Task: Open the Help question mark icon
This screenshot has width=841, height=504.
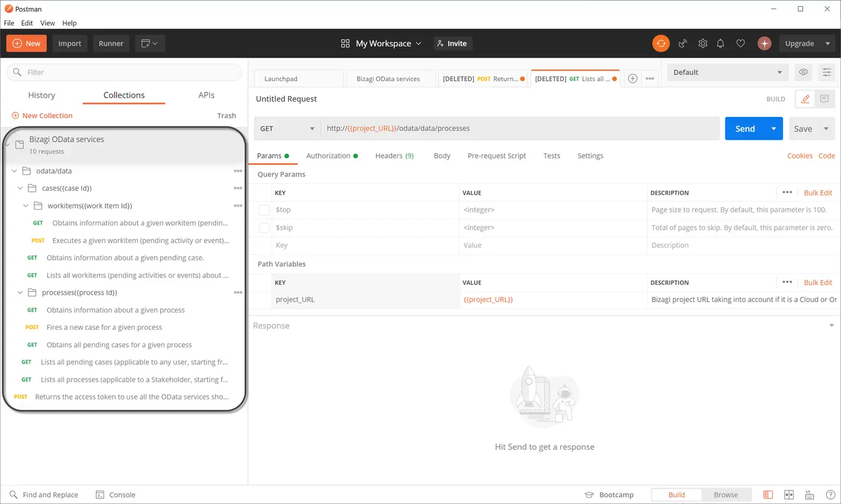Action: pos(831,495)
